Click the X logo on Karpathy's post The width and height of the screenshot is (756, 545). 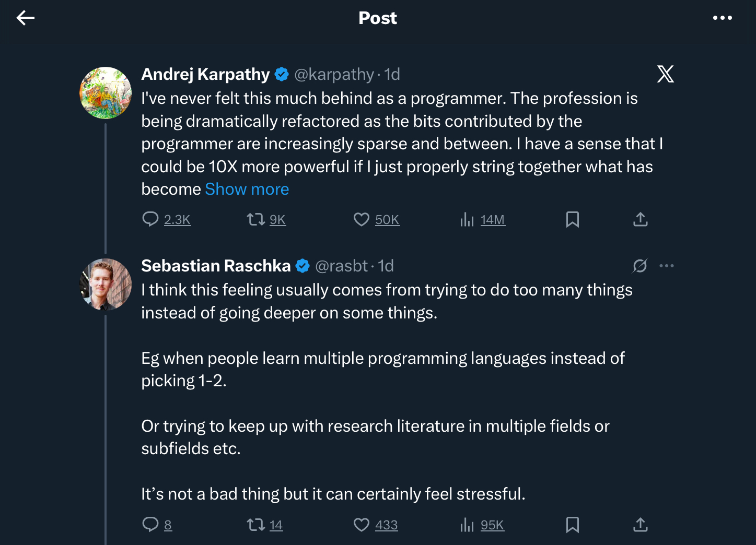point(665,74)
